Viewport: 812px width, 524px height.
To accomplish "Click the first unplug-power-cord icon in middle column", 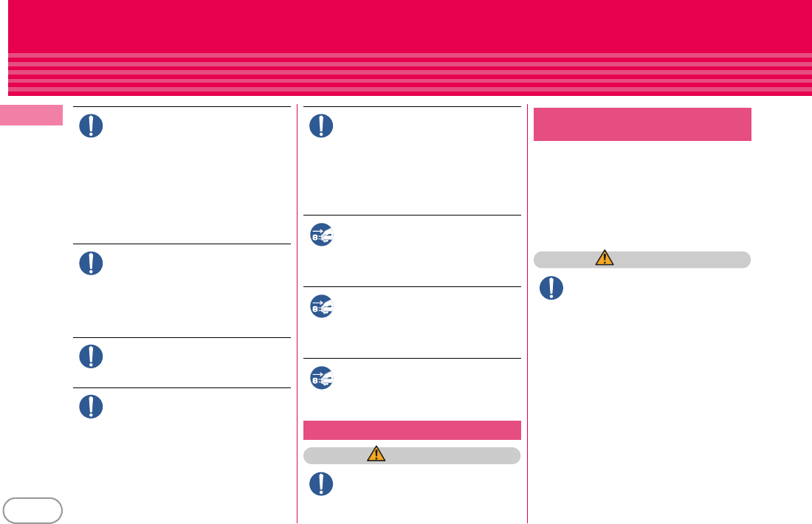I will click(x=322, y=235).
